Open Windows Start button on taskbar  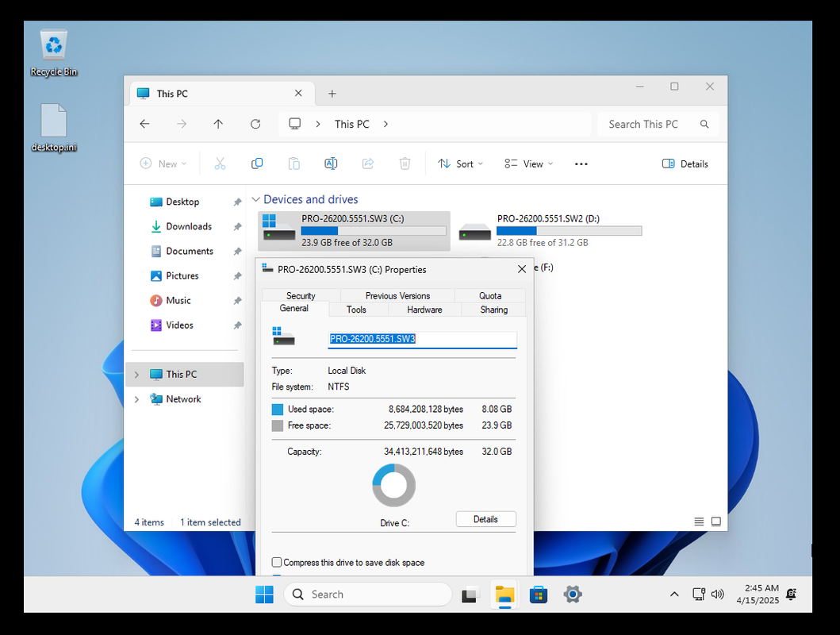point(264,595)
